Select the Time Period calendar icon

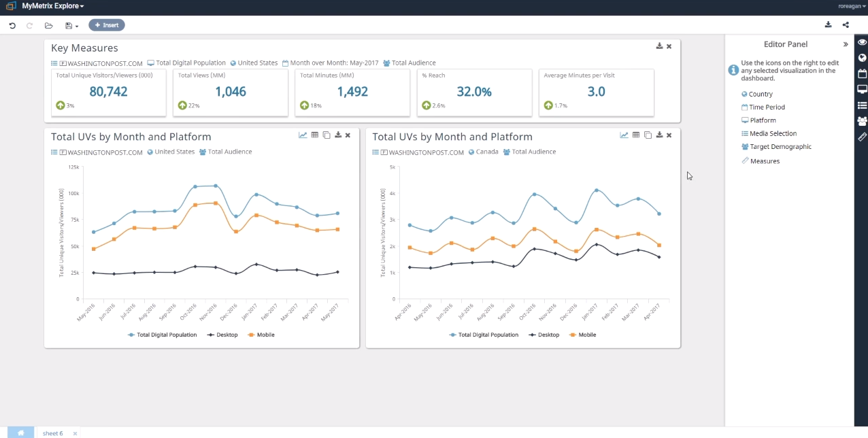[746, 107]
